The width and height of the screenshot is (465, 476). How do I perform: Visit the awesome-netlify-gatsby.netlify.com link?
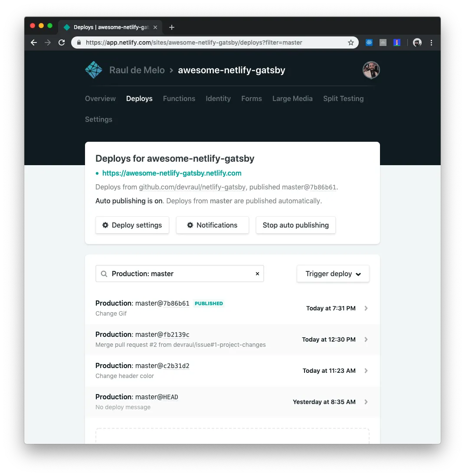pos(172,173)
